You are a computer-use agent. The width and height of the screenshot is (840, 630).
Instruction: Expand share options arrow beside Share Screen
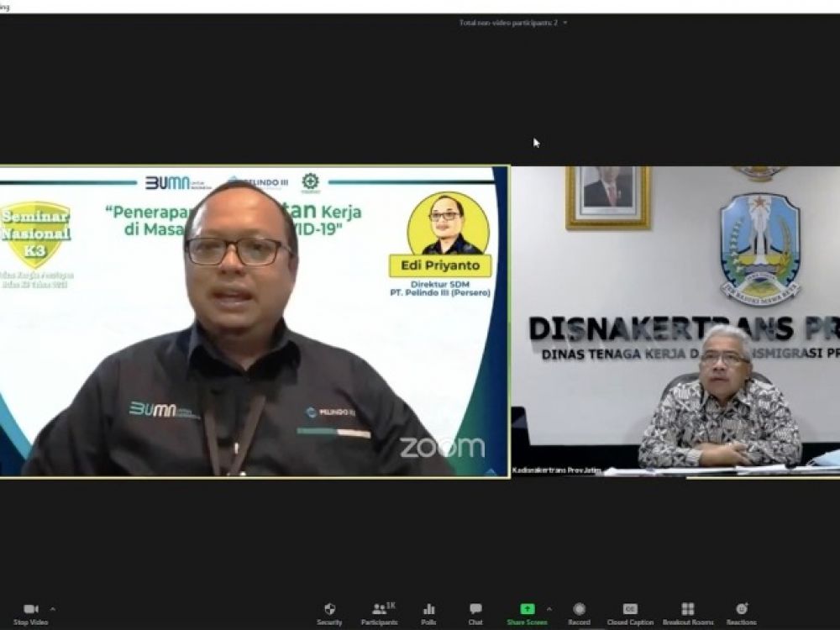pyautogui.click(x=549, y=608)
